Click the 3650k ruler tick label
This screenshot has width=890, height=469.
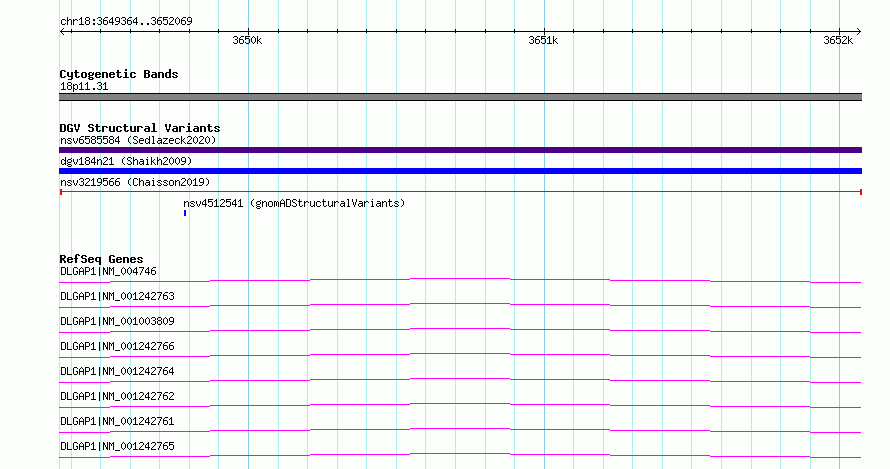click(x=247, y=40)
